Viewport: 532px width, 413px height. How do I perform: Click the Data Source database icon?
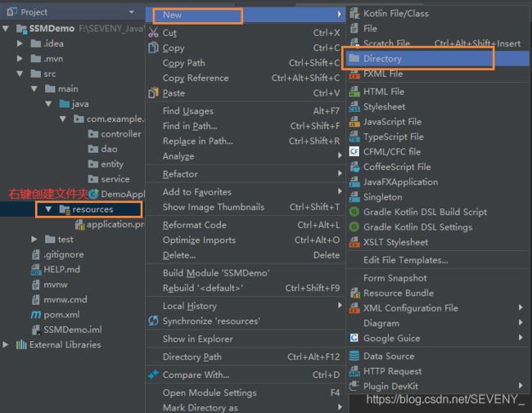(354, 356)
